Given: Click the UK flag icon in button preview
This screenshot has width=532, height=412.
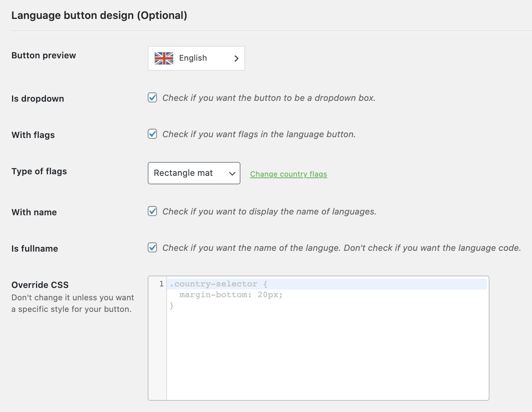Looking at the screenshot, I should (164, 58).
